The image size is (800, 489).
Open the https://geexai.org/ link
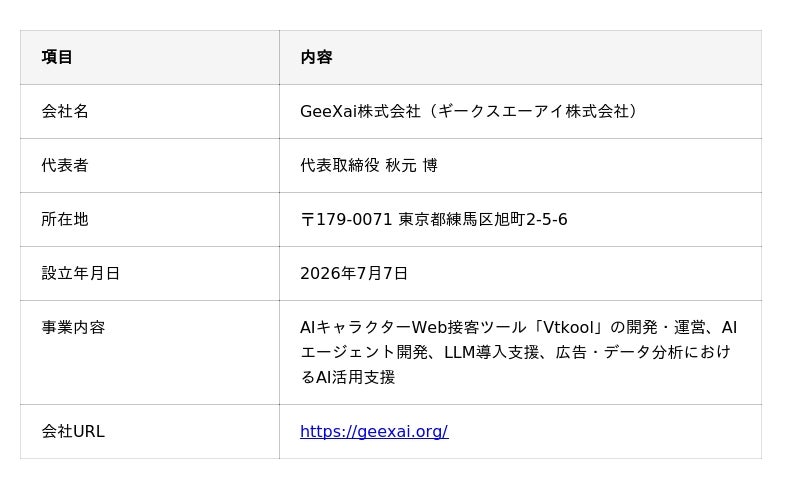pos(374,431)
